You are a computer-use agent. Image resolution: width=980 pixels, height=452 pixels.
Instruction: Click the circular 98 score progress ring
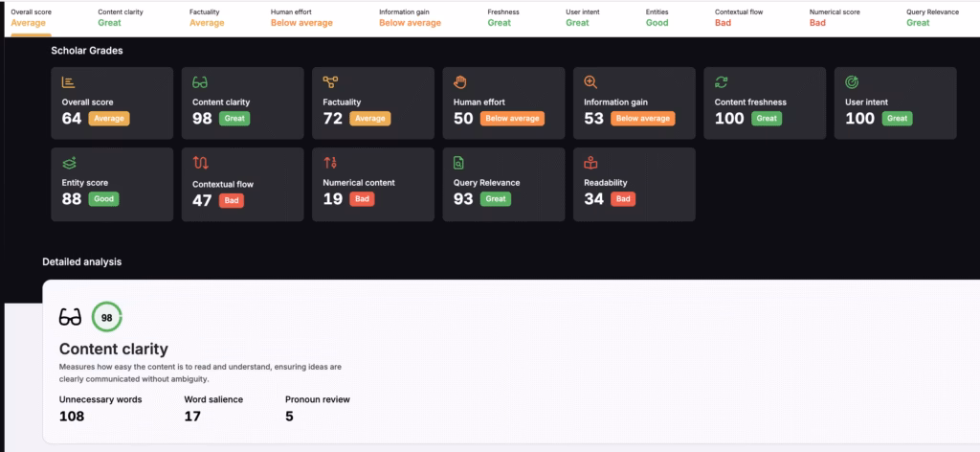(107, 317)
